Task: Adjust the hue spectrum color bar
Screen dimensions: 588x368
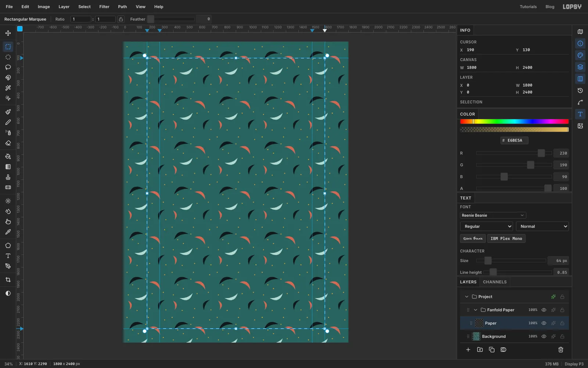Action: 514,121
